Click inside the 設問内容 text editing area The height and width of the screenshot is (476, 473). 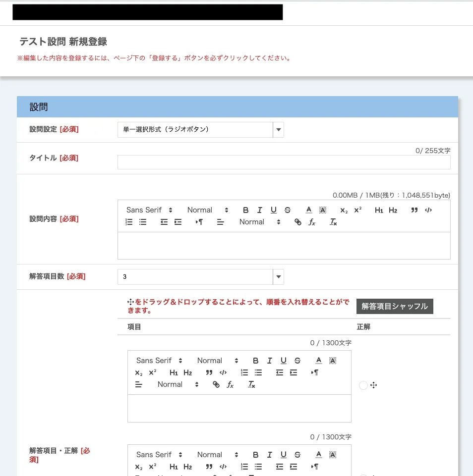(x=284, y=245)
